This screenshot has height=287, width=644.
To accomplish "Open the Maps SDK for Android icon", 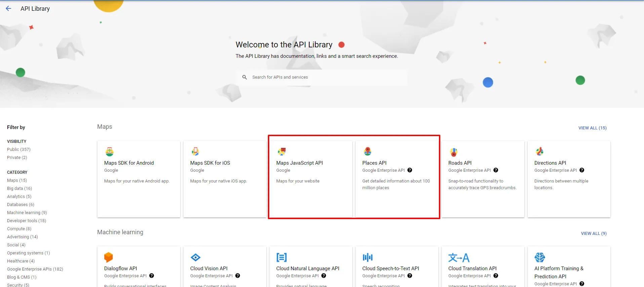I will pyautogui.click(x=110, y=152).
